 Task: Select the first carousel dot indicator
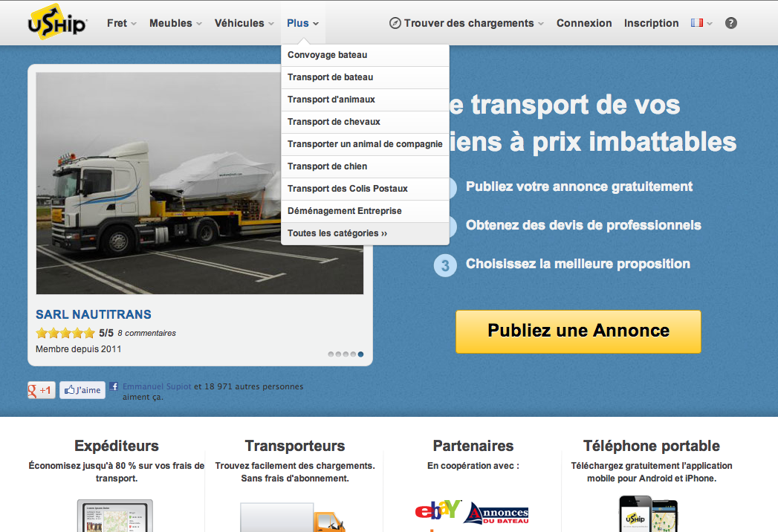coord(331,354)
